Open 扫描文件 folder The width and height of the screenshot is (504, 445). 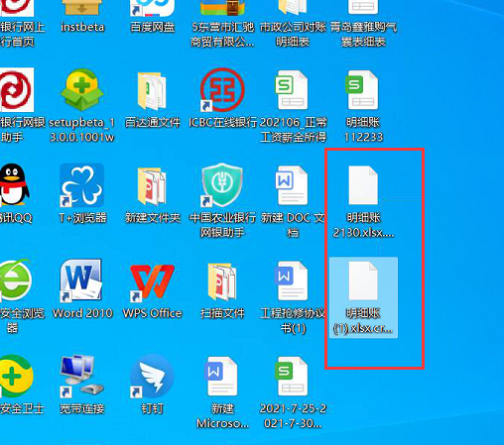222,281
